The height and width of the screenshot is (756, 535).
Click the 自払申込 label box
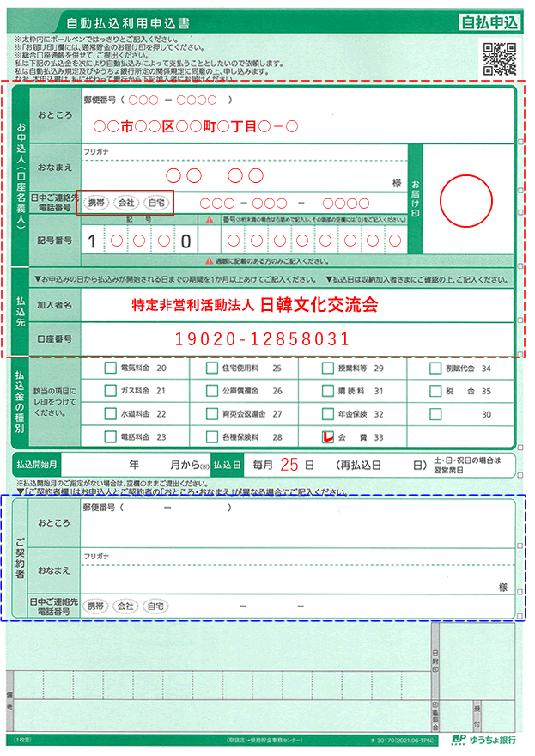489,22
